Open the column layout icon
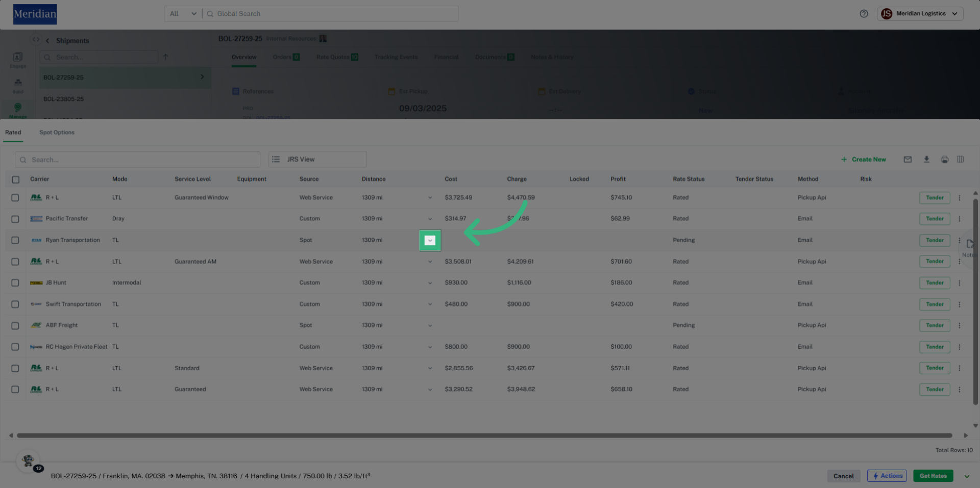Viewport: 980px width, 488px height. pos(960,160)
